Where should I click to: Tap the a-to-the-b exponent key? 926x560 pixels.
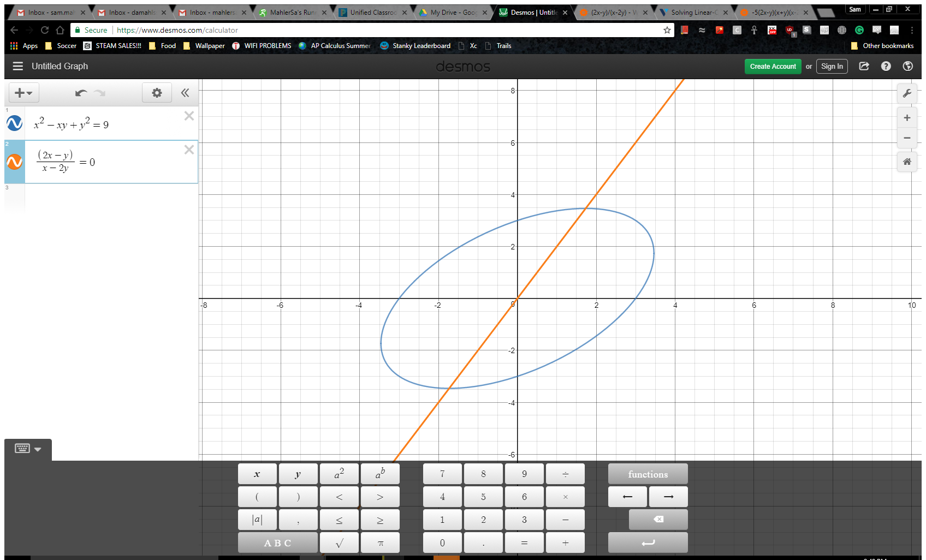click(380, 474)
